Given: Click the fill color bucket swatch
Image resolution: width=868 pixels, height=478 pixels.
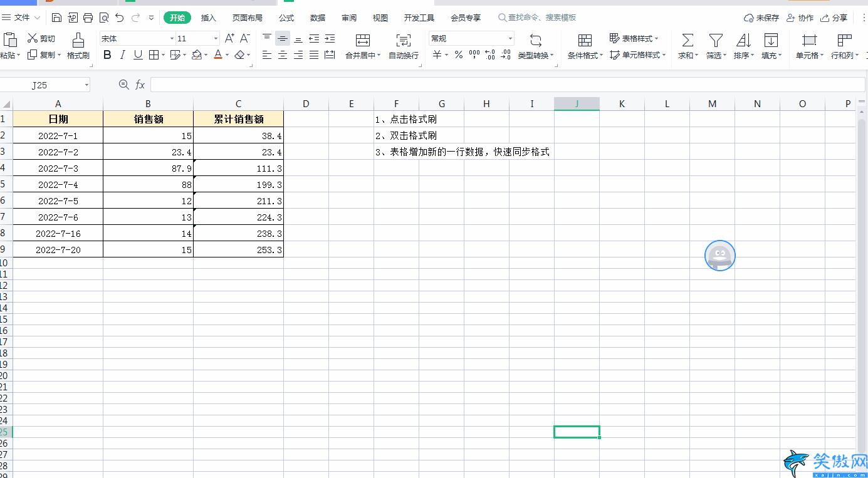Looking at the screenshot, I should coord(196,55).
